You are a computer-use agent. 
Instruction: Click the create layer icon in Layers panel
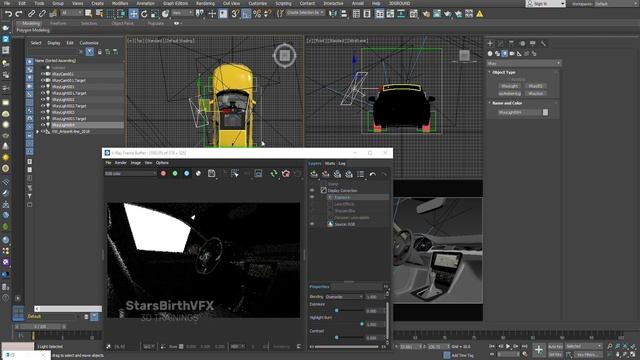[x=314, y=174]
